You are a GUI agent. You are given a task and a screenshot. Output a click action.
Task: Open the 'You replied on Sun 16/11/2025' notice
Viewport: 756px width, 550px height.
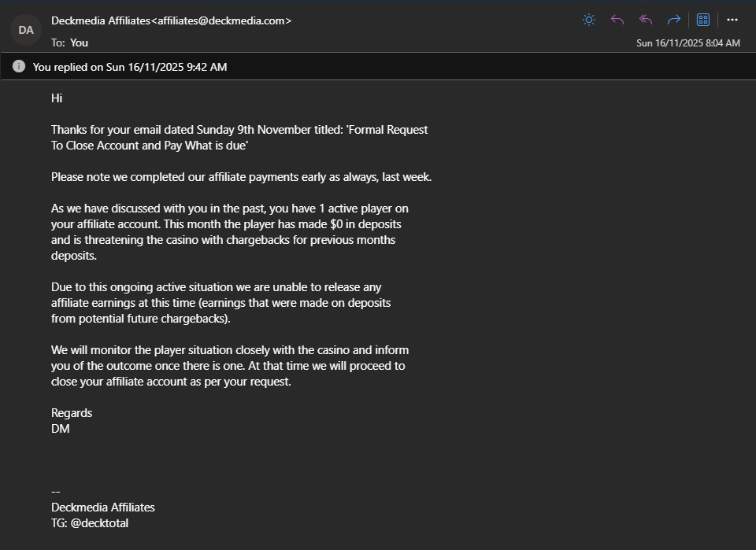click(130, 67)
